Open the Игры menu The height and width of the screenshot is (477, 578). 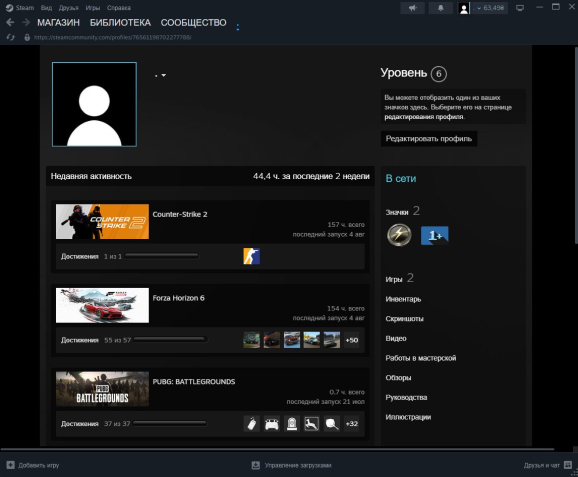coord(93,8)
